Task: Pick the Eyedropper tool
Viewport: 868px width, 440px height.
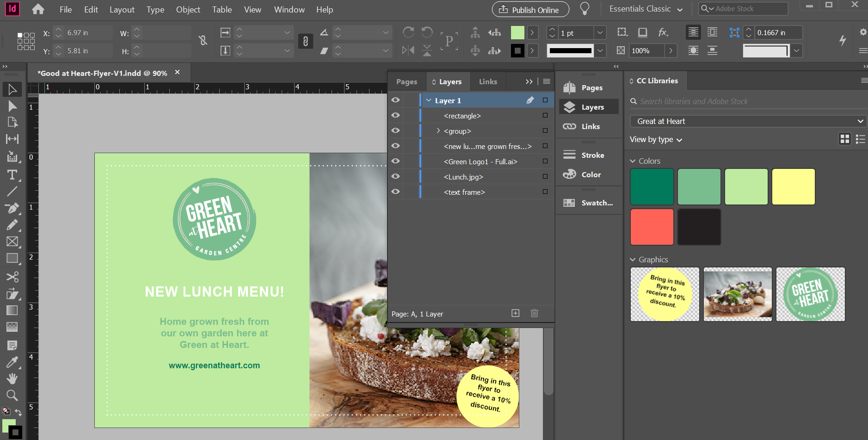Action: click(x=12, y=362)
